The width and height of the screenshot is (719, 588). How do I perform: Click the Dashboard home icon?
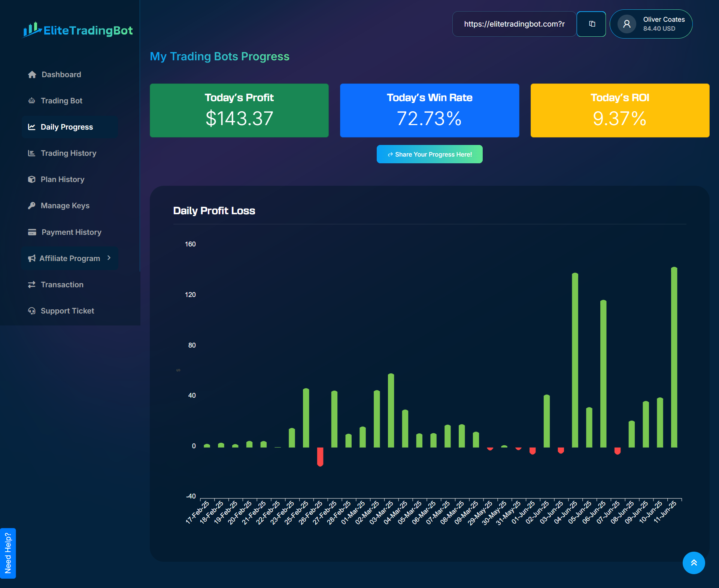pos(32,75)
